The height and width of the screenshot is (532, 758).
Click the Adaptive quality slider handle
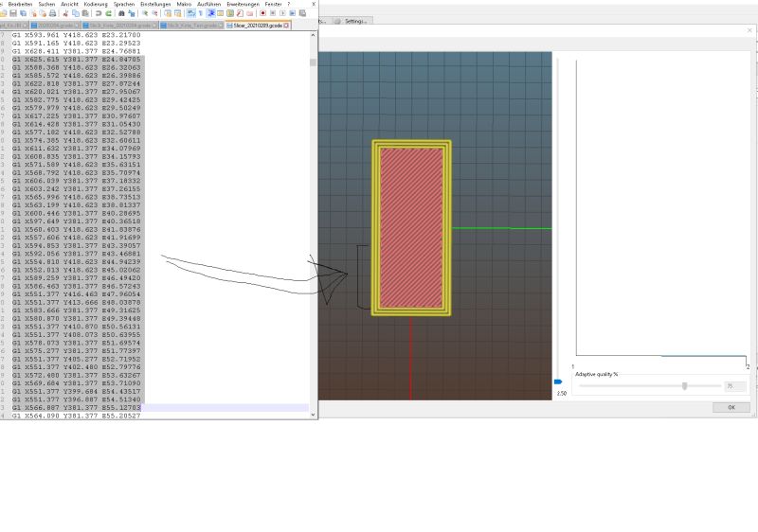pos(684,385)
